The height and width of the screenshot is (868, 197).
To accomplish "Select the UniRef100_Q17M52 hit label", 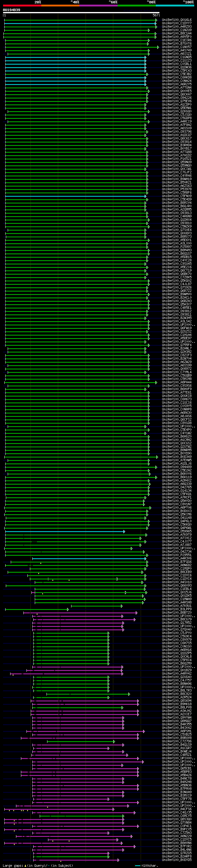I will point(176,623).
